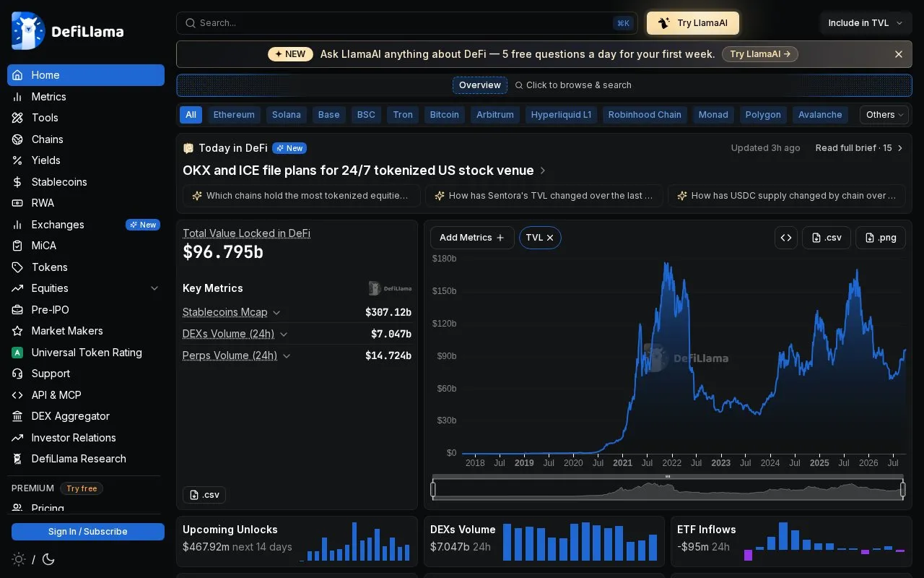Switch to the Hyperliquid L1 tab

[x=561, y=115]
